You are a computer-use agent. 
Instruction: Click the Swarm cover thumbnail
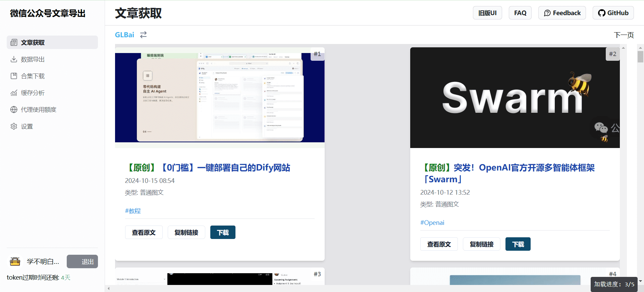pyautogui.click(x=515, y=98)
